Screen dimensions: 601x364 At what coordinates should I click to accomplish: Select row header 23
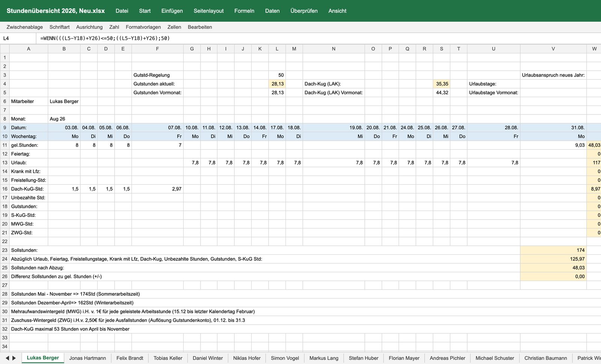pyautogui.click(x=5, y=250)
